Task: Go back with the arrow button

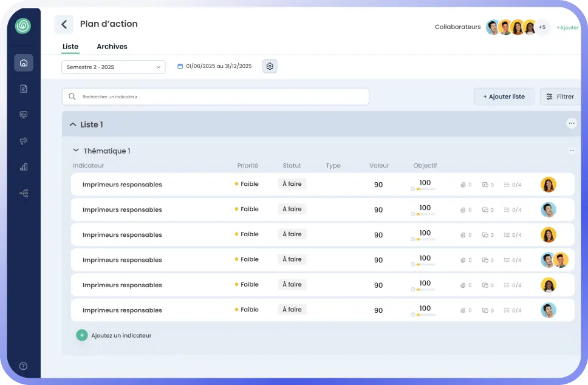Action: pyautogui.click(x=64, y=24)
